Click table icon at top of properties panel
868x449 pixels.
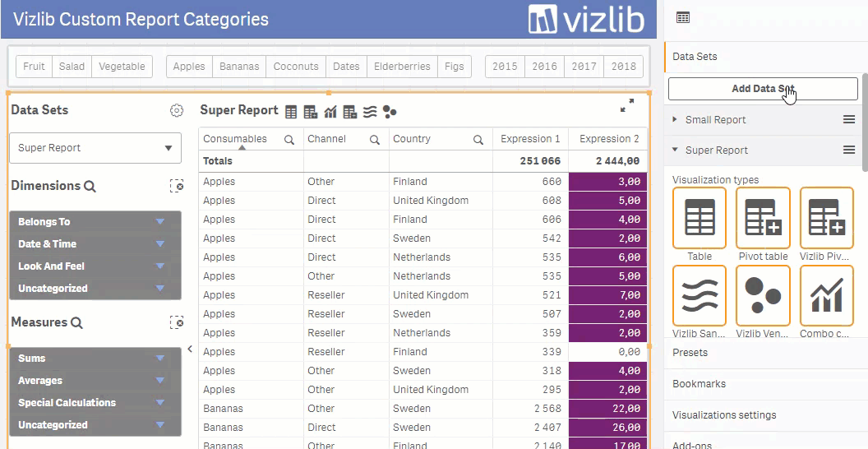683,18
